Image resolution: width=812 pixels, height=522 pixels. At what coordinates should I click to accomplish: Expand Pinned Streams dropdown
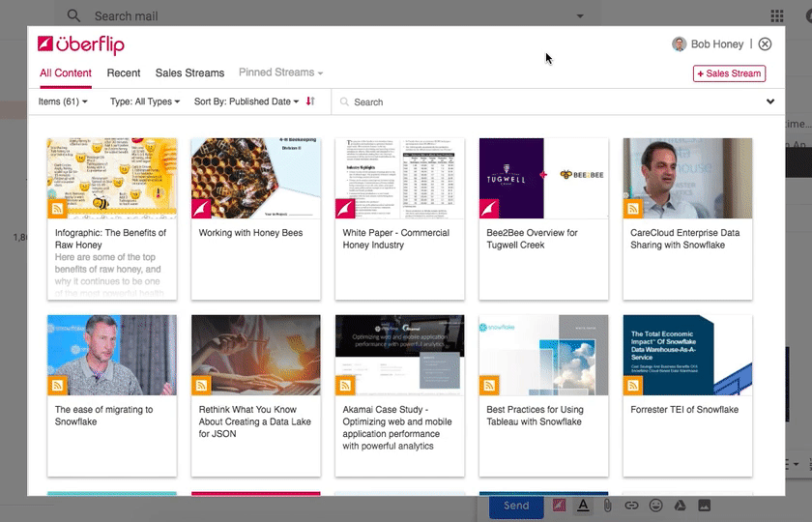coord(280,72)
